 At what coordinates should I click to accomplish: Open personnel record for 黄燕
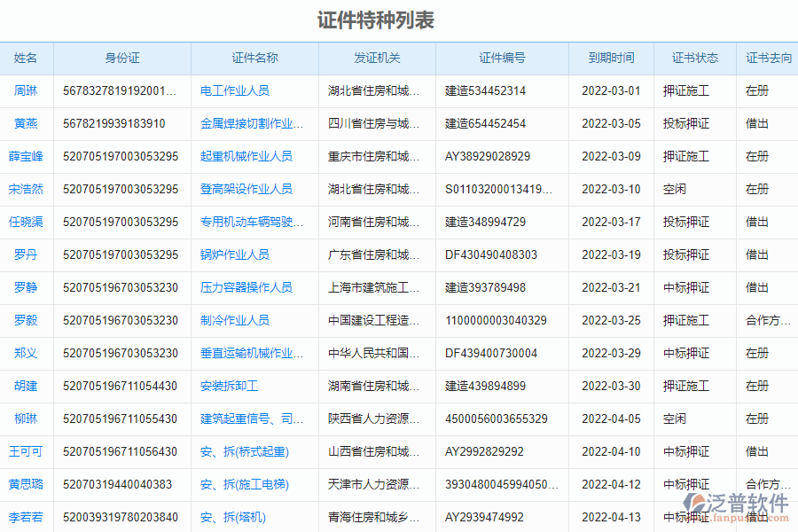click(26, 123)
